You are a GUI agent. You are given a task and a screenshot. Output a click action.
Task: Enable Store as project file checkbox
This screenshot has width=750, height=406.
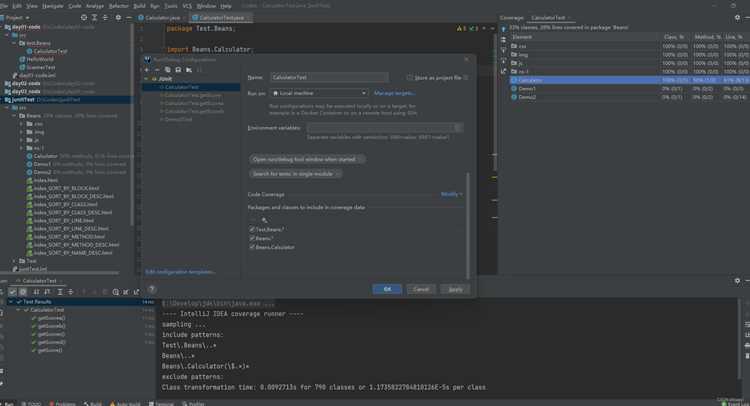click(x=409, y=77)
